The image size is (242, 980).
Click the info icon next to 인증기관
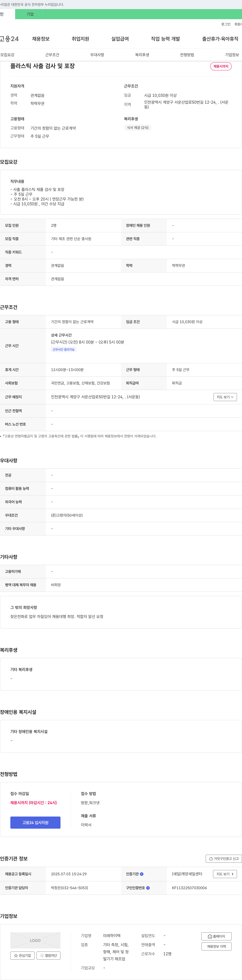142,874
